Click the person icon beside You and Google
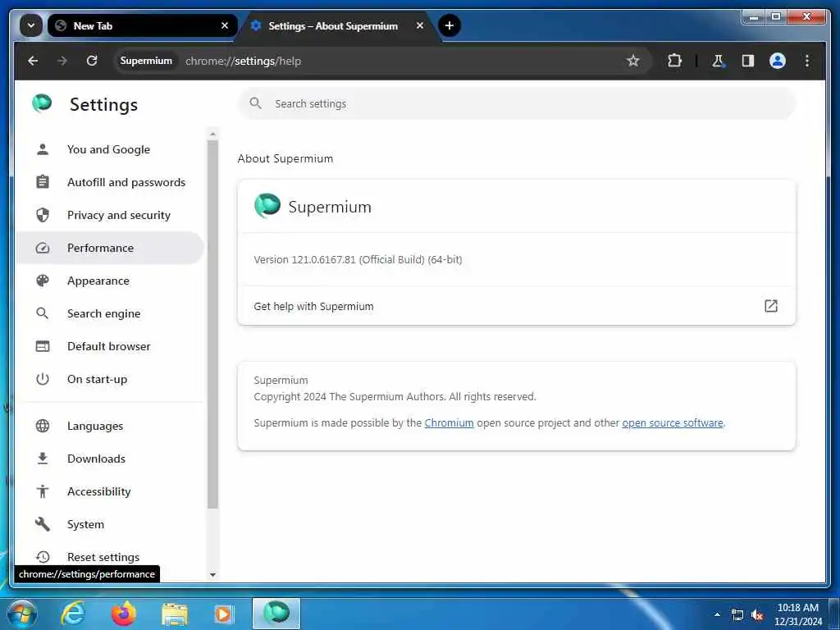840x630 pixels. pos(43,149)
